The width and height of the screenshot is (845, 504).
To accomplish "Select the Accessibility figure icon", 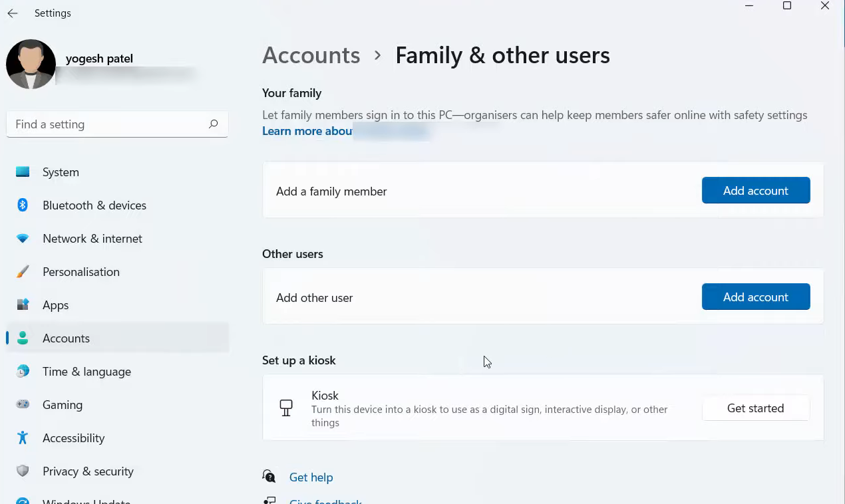I will tap(23, 438).
